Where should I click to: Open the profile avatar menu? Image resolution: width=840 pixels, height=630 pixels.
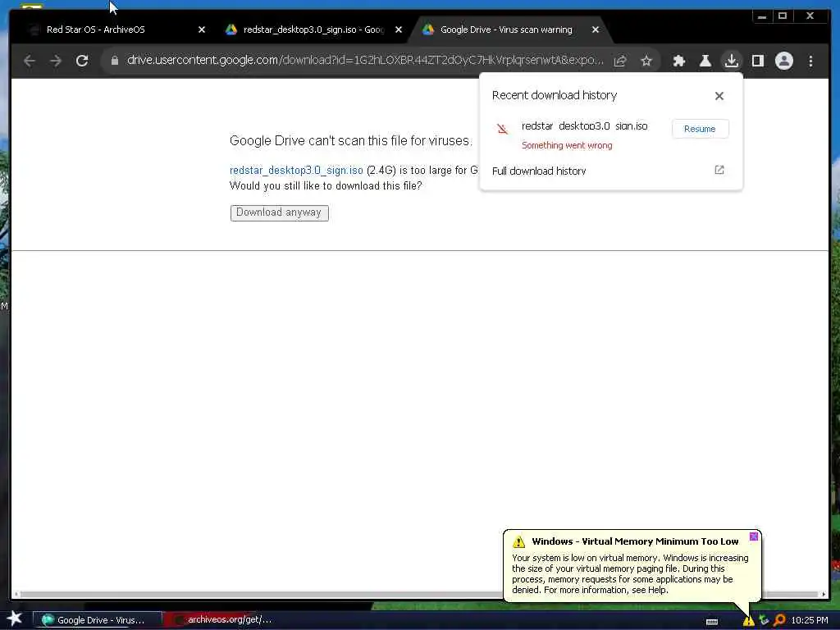click(783, 61)
